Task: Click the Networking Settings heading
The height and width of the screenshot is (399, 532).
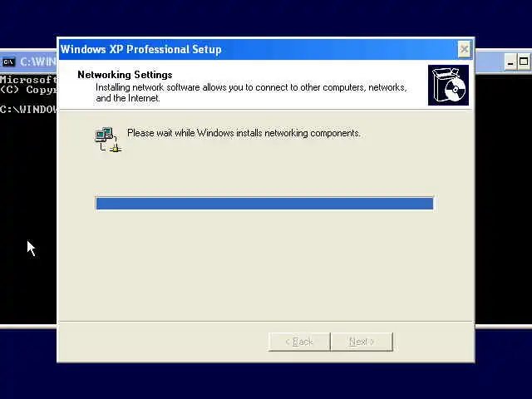Action: [125, 75]
